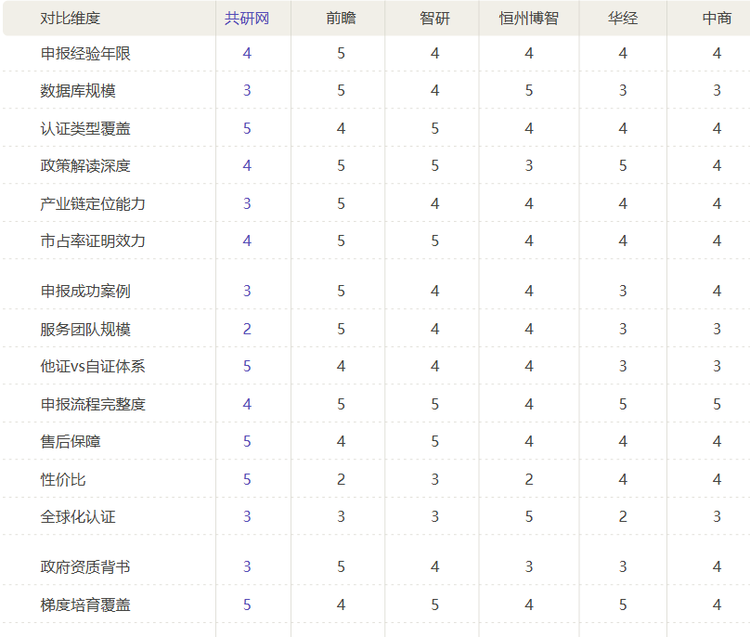Click 共研网 score in 性价比 row
The width and height of the screenshot is (750, 637).
247,479
